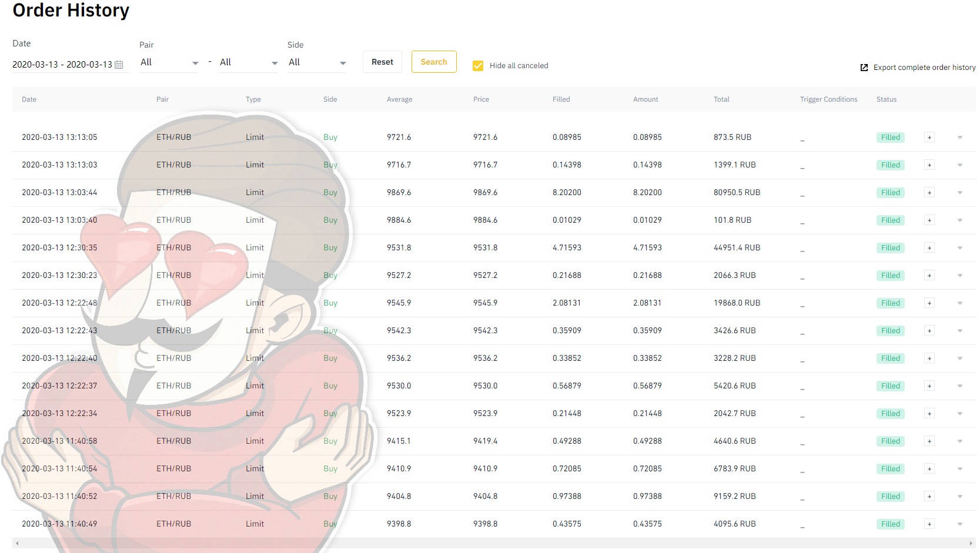Viewport: 980px width, 553px height.
Task: Select the total cell 44951.4 RUB
Action: [737, 248]
